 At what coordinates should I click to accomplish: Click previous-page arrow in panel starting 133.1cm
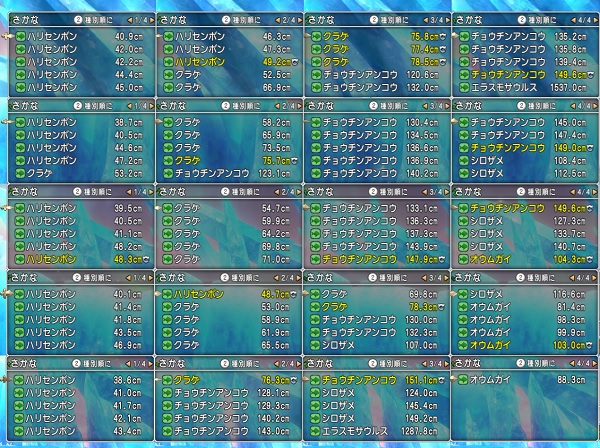click(x=425, y=192)
